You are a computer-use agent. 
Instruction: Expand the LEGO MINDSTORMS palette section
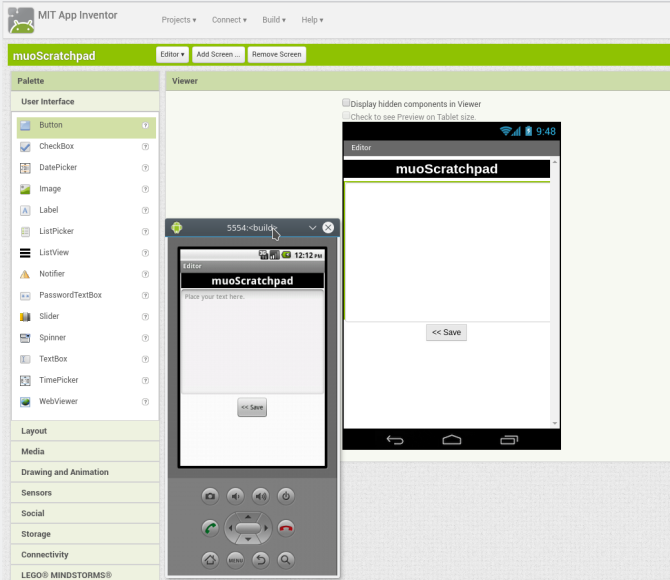(x=85, y=574)
